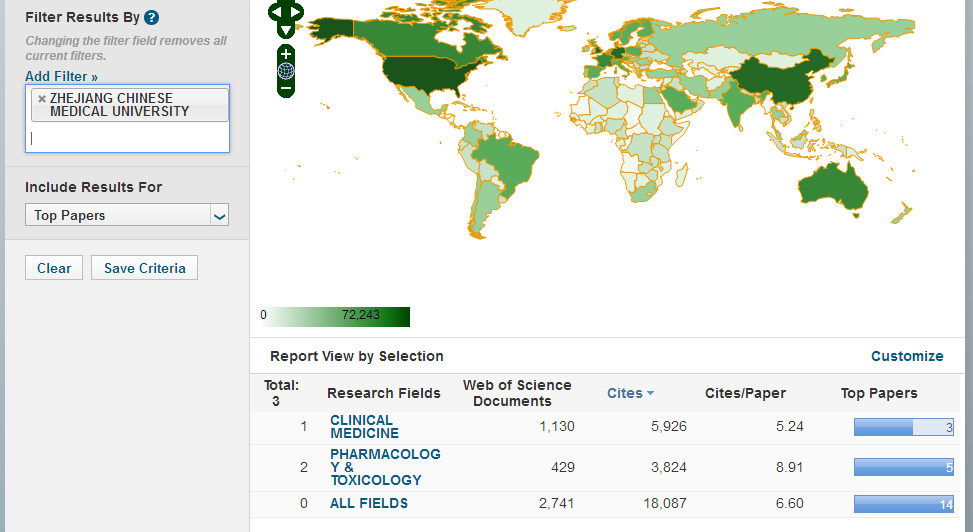Image resolution: width=973 pixels, height=532 pixels.
Task: Remove Zhejiang Chinese Medical University filter tag
Action: pos(41,99)
